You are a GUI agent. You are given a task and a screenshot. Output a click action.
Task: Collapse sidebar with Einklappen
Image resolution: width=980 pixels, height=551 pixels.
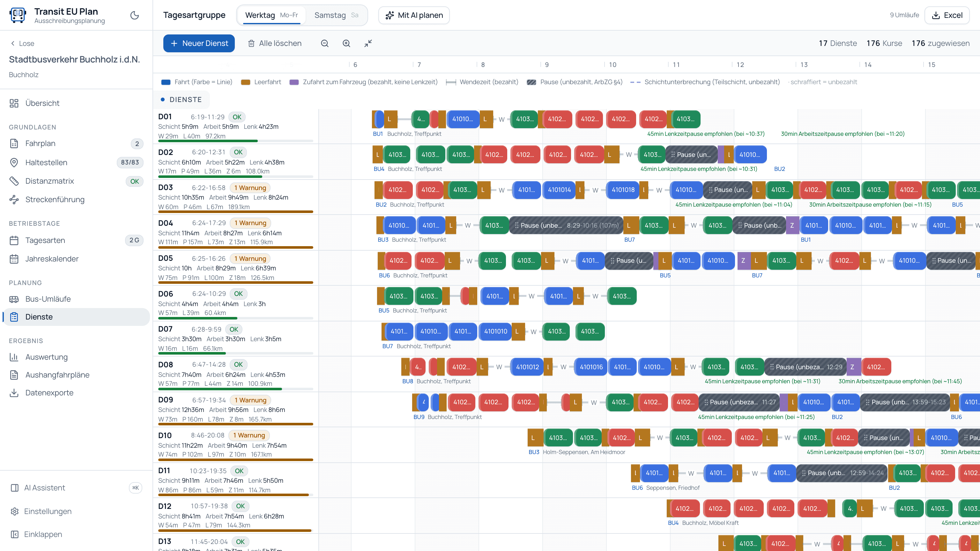76,534
